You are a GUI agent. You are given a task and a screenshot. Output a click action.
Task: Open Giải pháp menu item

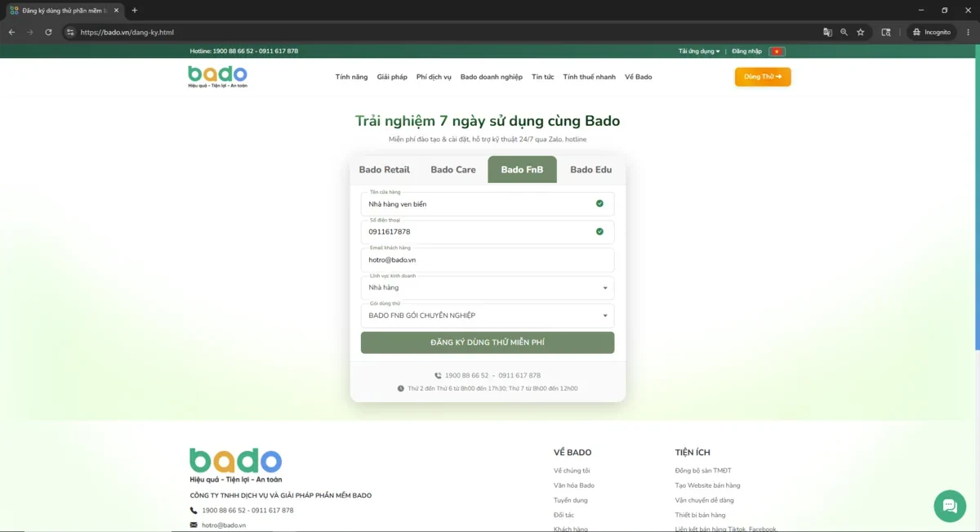392,77
